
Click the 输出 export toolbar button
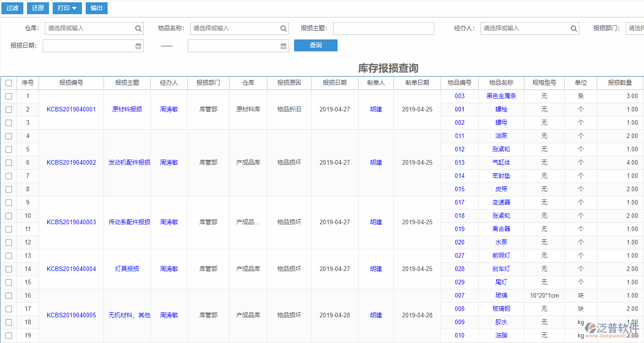(x=96, y=8)
